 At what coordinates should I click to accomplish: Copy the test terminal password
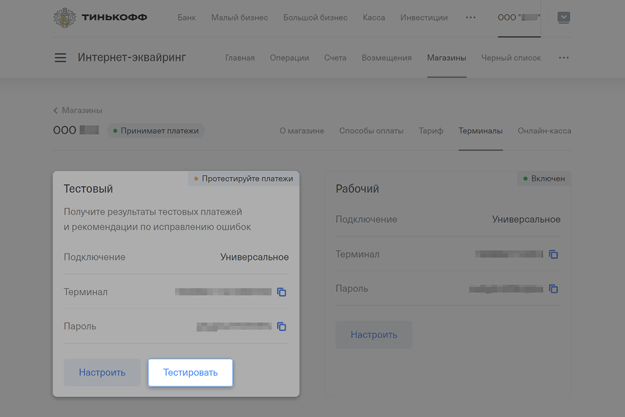(x=281, y=326)
